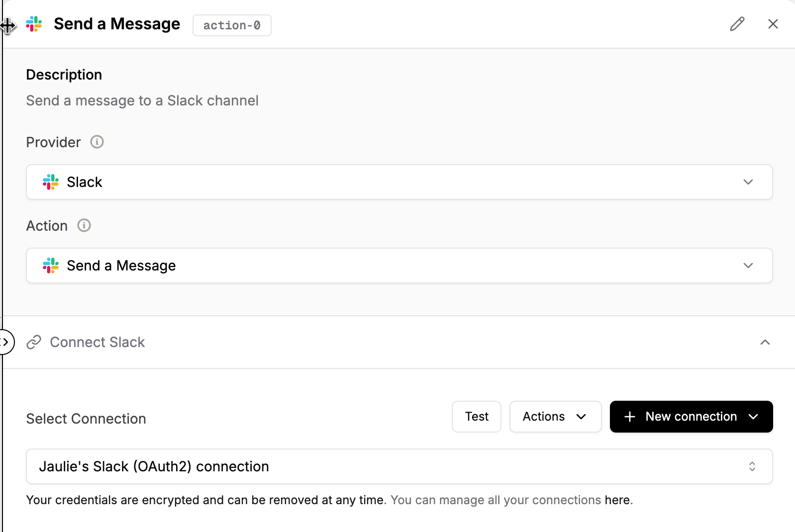Open the Action dropdown showing Send a Message

pyautogui.click(x=399, y=266)
